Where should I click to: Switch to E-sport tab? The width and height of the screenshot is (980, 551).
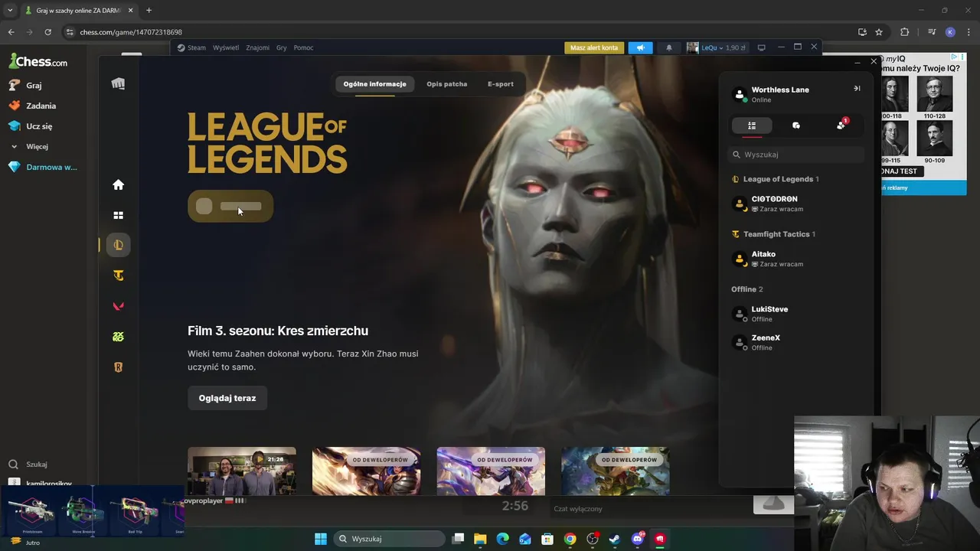pyautogui.click(x=501, y=84)
